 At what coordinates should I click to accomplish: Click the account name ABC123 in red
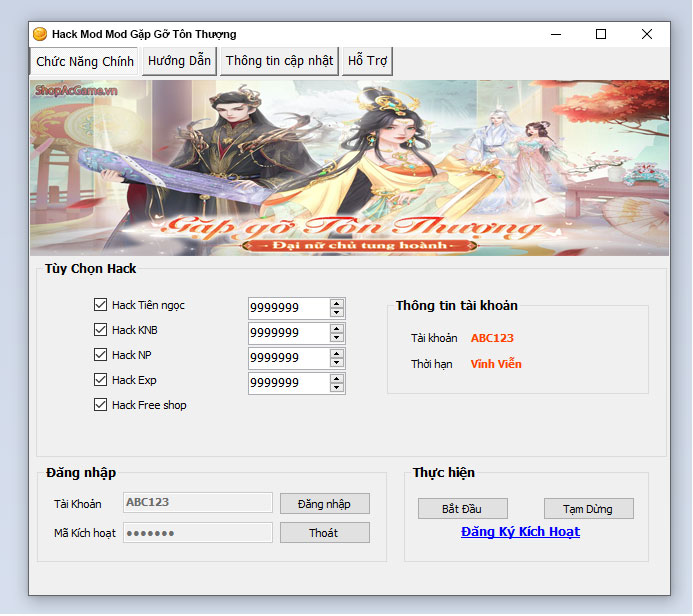point(492,338)
